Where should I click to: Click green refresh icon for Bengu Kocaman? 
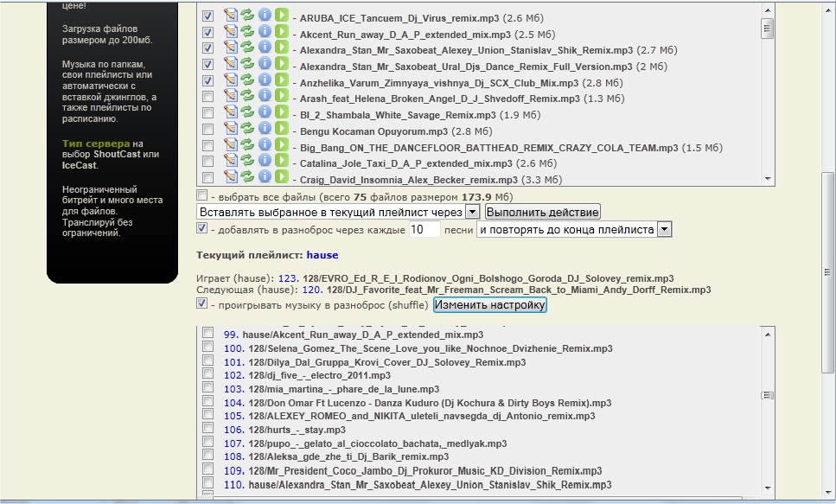click(247, 131)
